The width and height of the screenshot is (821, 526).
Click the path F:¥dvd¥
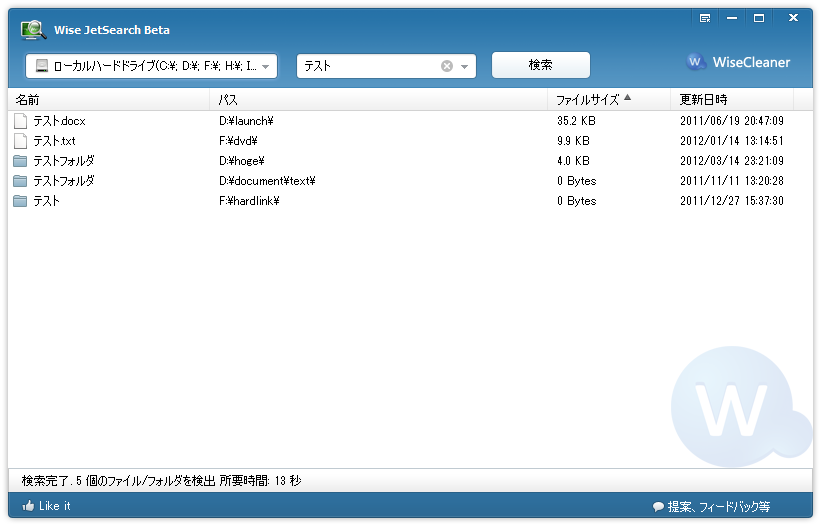pos(238,141)
